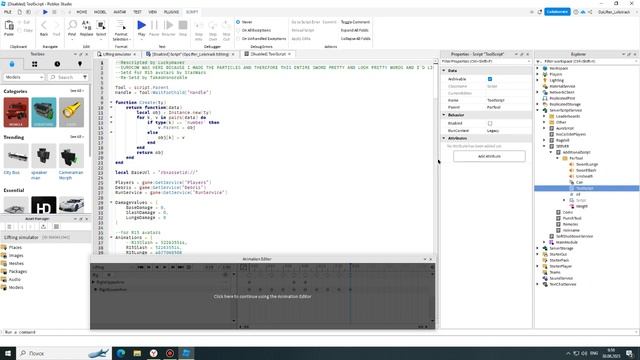The width and height of the screenshot is (640, 360).
Task: Click the Asset Manager menu icon
Action: click(x=9, y=227)
